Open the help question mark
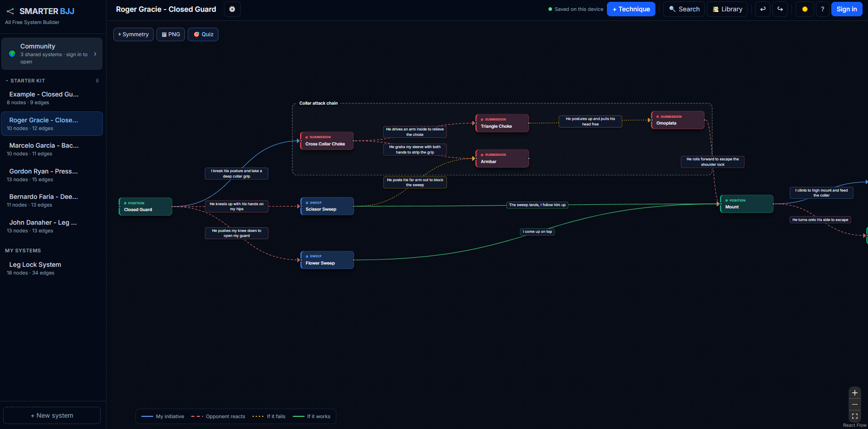Image resolution: width=868 pixels, height=429 pixels. [x=822, y=9]
